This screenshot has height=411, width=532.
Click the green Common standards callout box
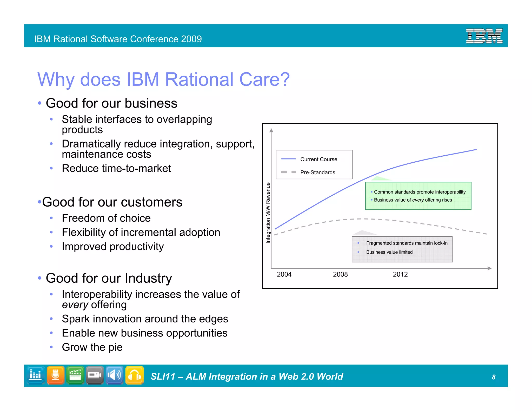point(418,196)
